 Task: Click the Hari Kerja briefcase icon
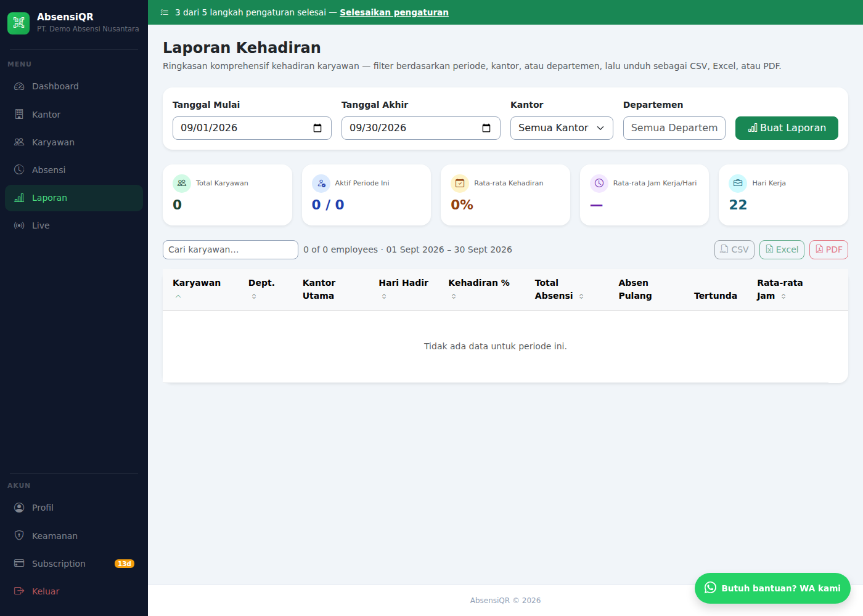coord(738,183)
